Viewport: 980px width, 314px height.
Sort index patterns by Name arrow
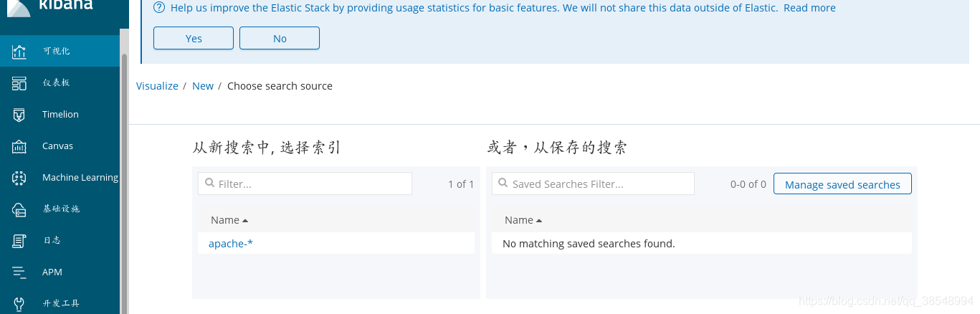point(245,221)
